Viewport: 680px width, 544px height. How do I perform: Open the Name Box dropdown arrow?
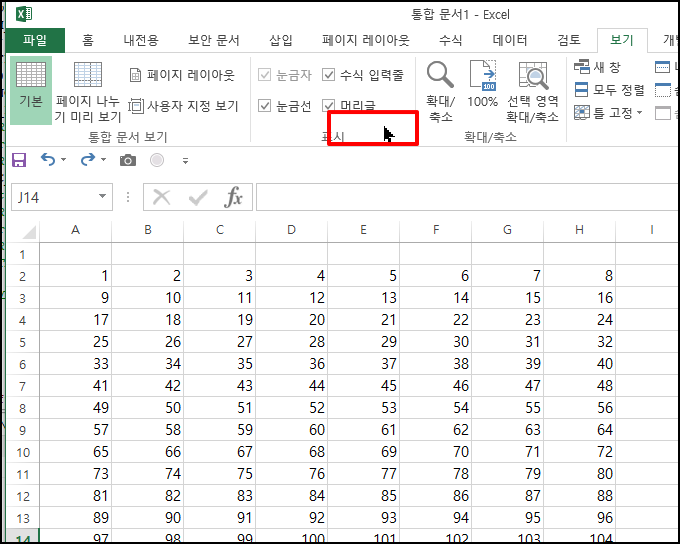coord(102,196)
